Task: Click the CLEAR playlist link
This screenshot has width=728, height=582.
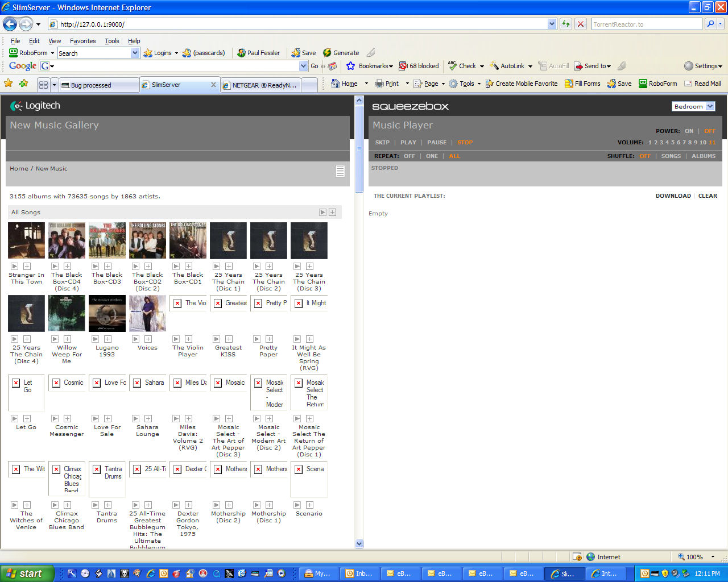Action: coord(708,196)
